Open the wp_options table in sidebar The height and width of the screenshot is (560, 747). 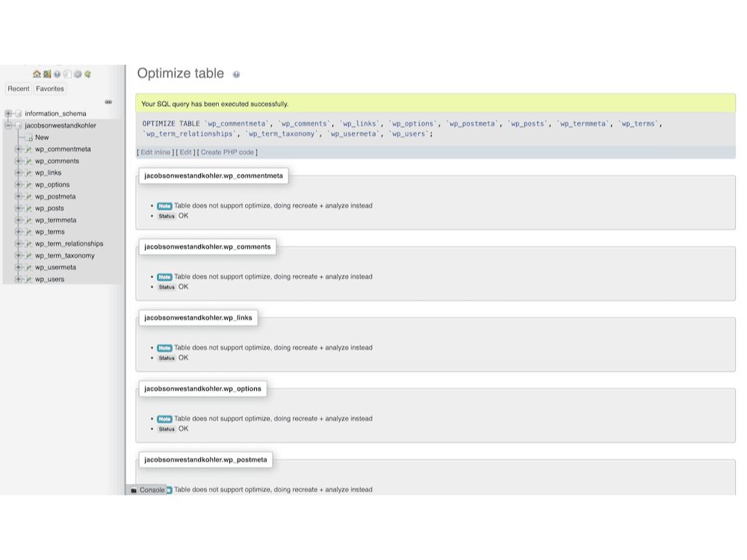(52, 184)
